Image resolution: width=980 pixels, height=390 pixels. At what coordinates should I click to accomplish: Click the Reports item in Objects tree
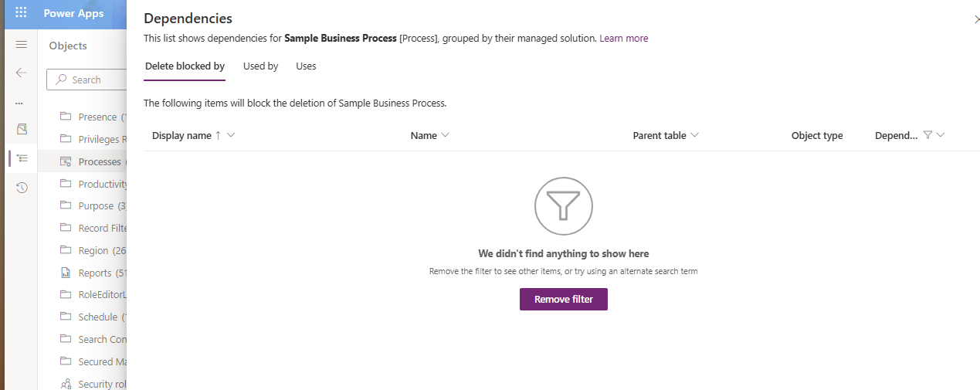click(x=95, y=273)
